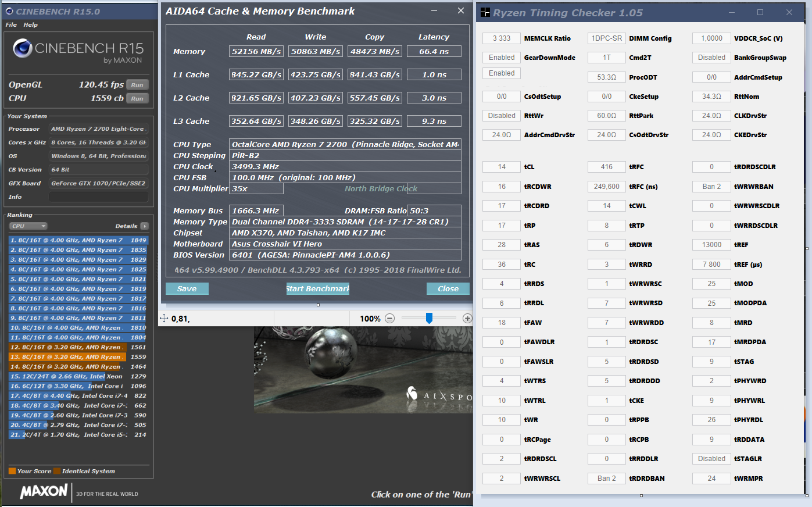Click the RttNom value 34.3Ω

tap(711, 97)
